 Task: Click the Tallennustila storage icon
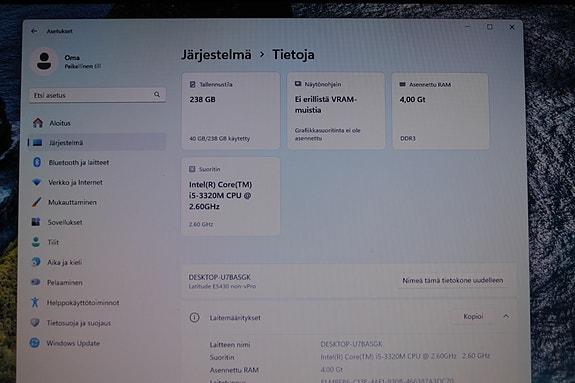[193, 84]
